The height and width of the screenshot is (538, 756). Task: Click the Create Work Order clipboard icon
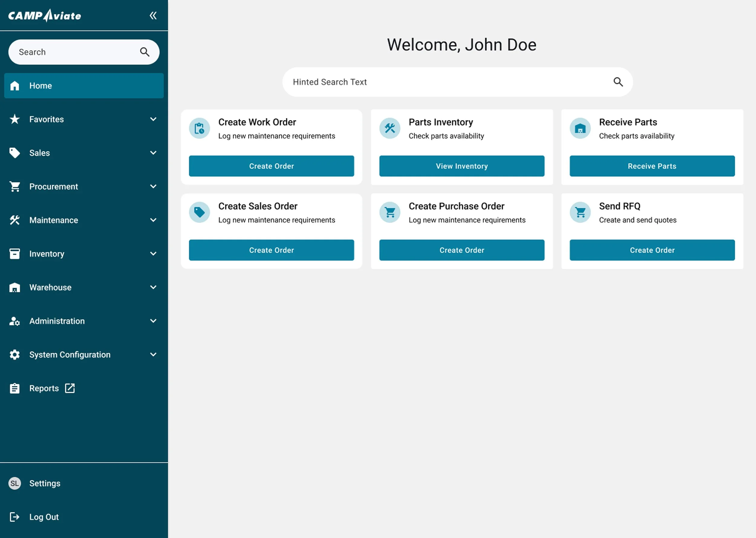tap(199, 128)
